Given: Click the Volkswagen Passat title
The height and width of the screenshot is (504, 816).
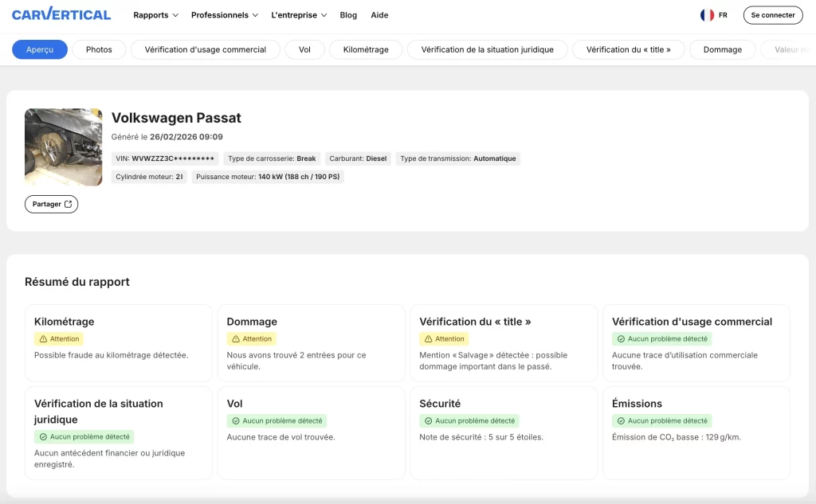Looking at the screenshot, I should pos(176,118).
